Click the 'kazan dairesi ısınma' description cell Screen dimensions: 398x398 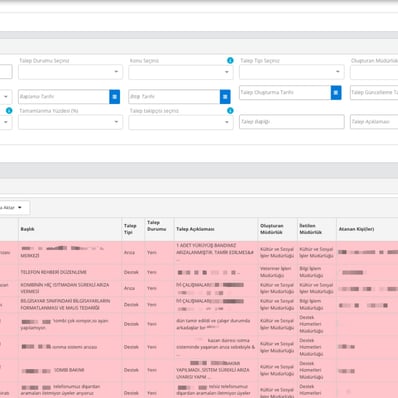(x=215, y=347)
